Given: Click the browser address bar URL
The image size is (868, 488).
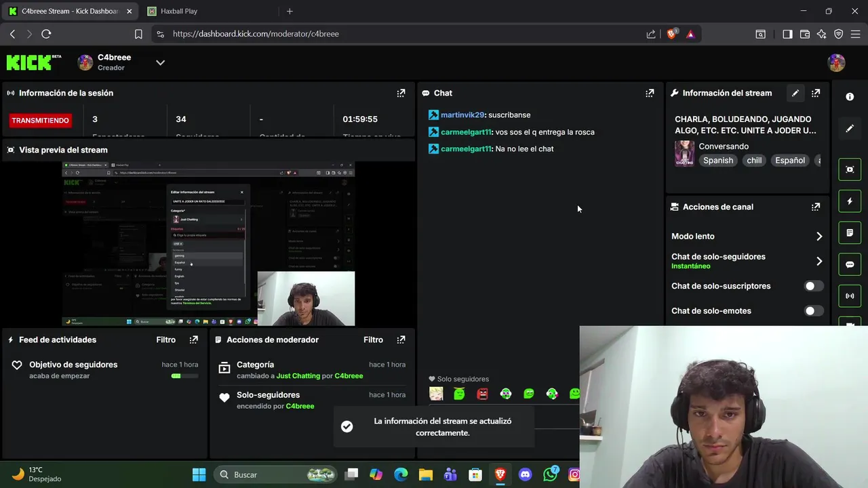Looking at the screenshot, I should coord(256,34).
